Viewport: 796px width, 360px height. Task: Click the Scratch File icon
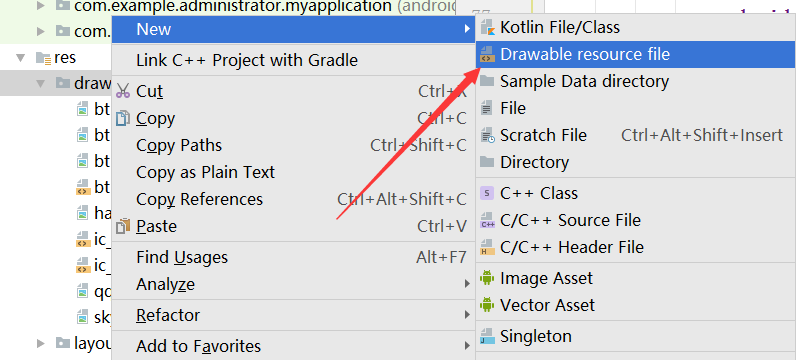point(487,135)
